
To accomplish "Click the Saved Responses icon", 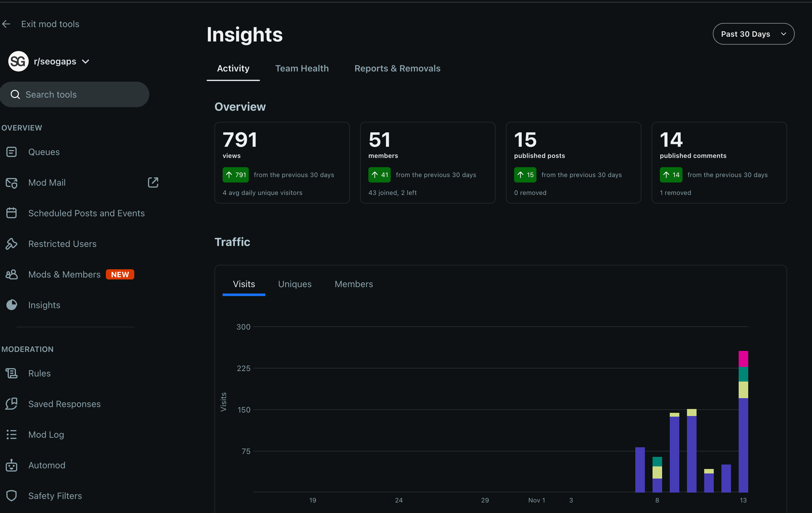I will 11,404.
